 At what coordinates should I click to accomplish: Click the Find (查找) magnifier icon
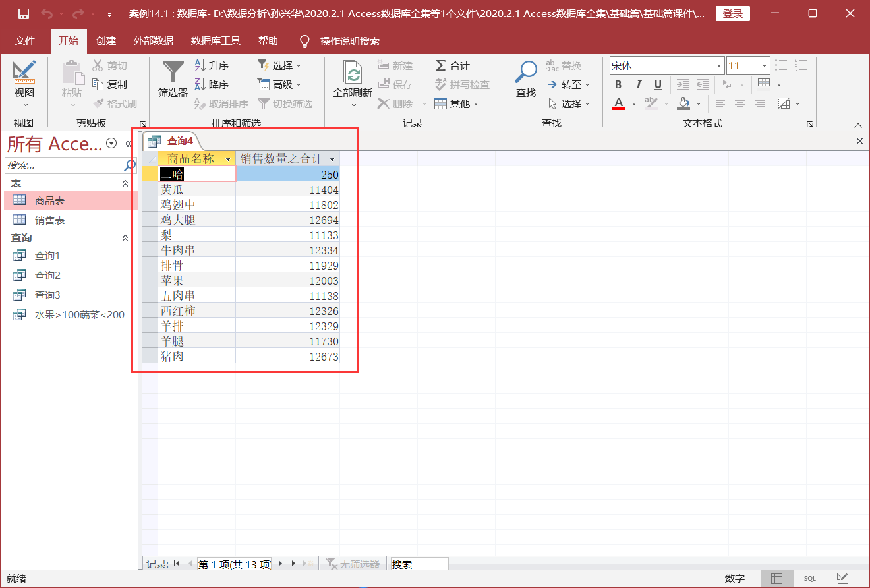(526, 72)
